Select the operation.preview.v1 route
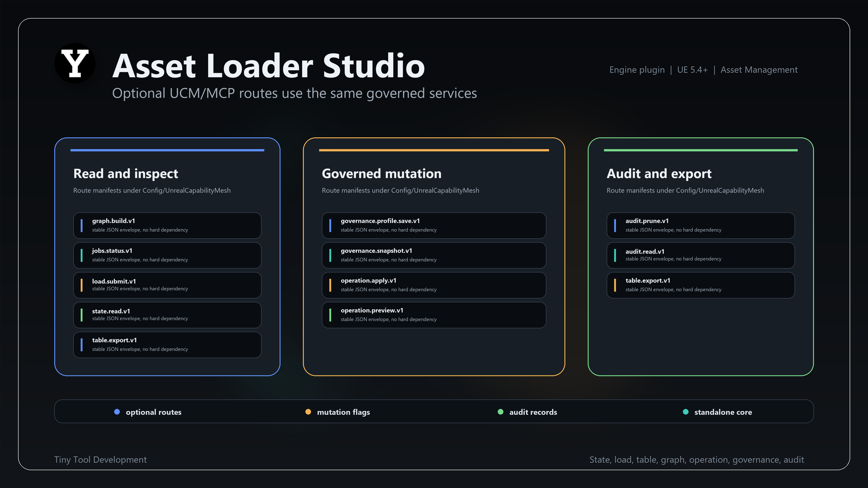The width and height of the screenshot is (868, 488). pyautogui.click(x=434, y=315)
